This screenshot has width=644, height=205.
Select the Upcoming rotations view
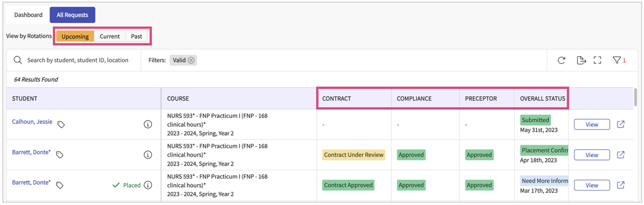pyautogui.click(x=75, y=37)
